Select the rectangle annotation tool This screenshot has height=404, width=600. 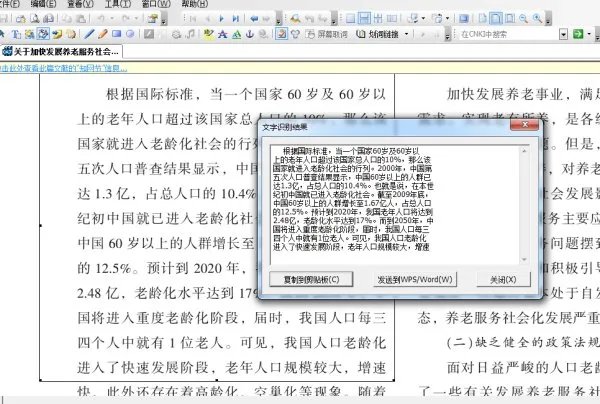click(x=116, y=34)
